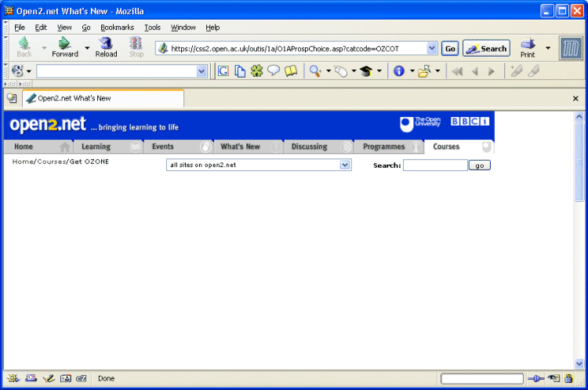
Task: Click the Reload page button
Action: [x=106, y=47]
